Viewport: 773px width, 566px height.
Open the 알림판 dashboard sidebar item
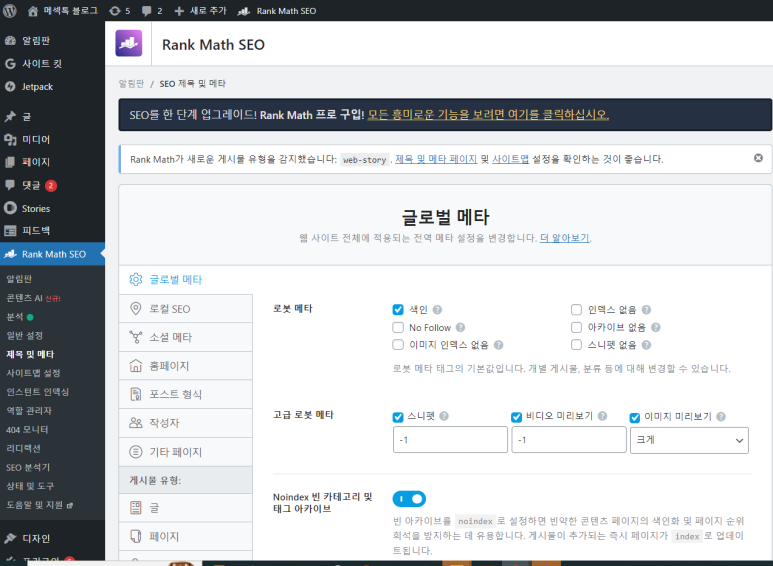click(x=52, y=40)
